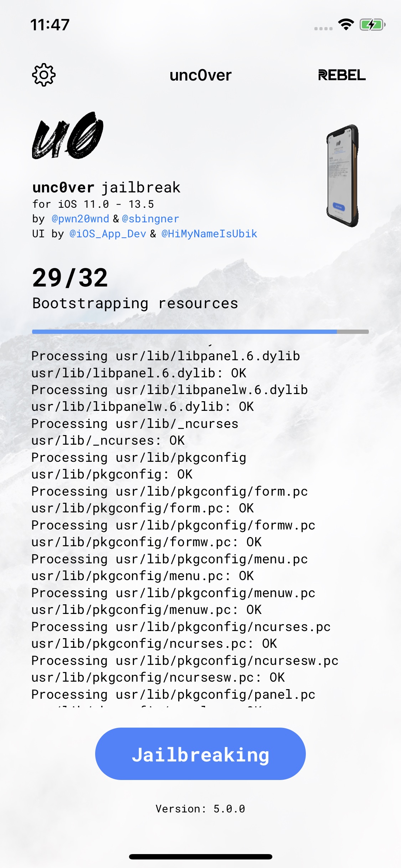The height and width of the screenshot is (868, 401).
Task: Open @iOS_App_Dev profile link
Action: click(x=108, y=234)
